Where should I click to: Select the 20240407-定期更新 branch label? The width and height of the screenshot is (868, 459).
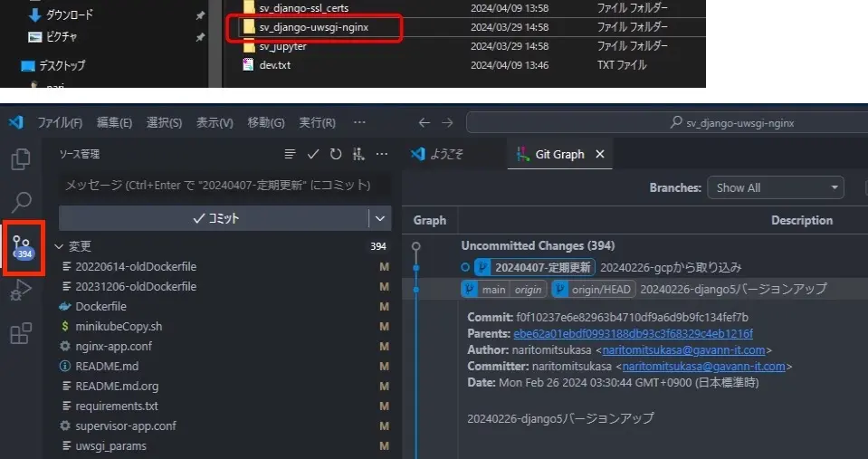[535, 267]
